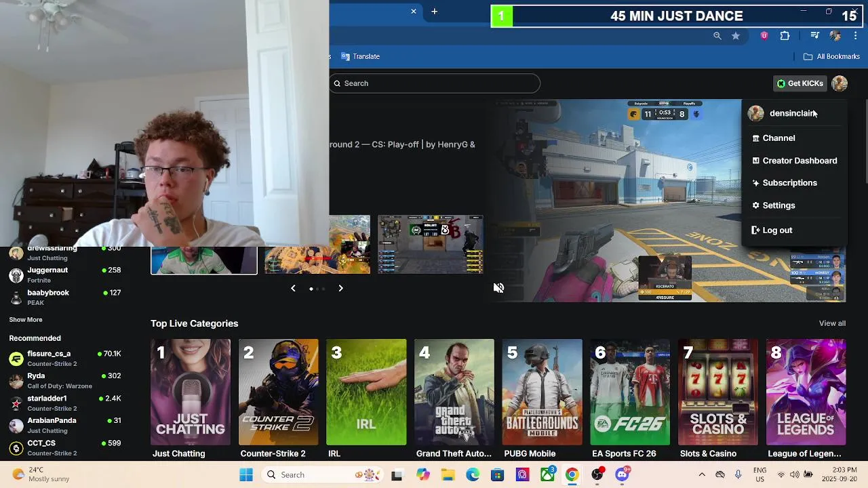
Task: Open Creator Dashboard from profile menu
Action: click(x=795, y=161)
